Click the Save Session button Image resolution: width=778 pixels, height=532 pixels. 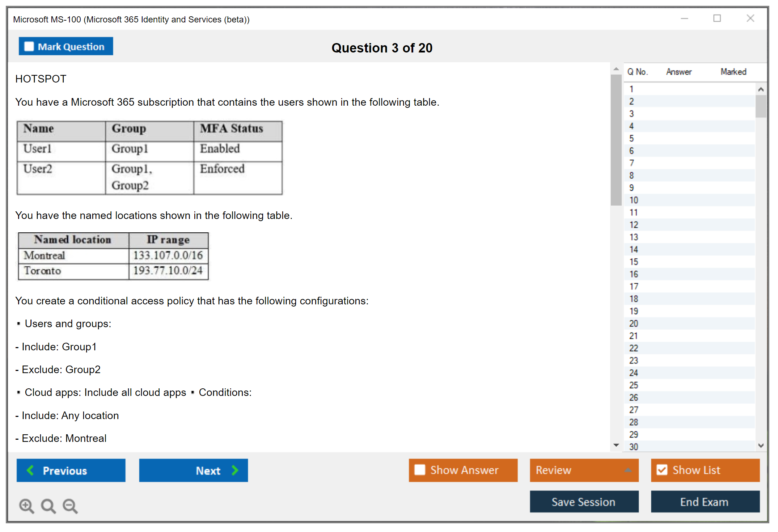pos(584,502)
